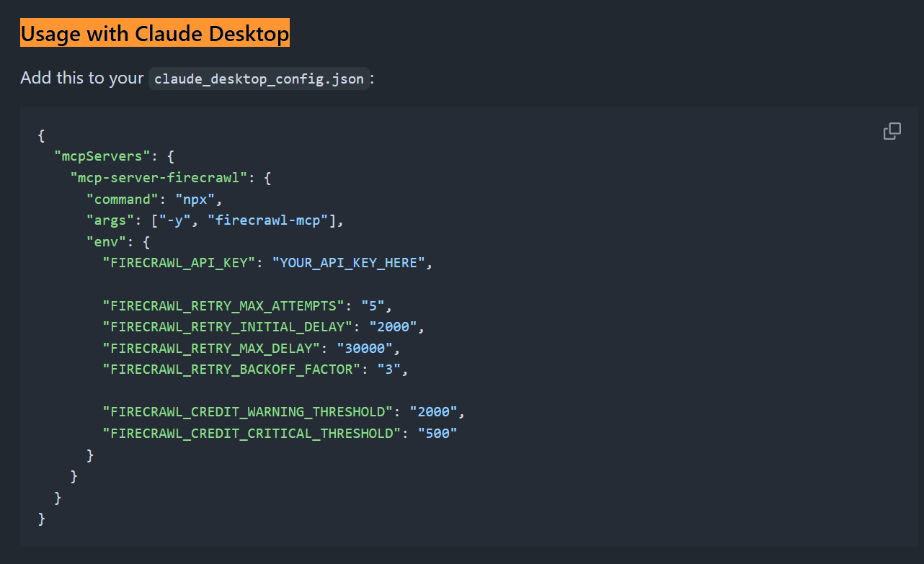Click the "FIRECRAWL_CREDIT_WARNING_THRESHOLD" key
This screenshot has width=924, height=564.
[x=248, y=413]
